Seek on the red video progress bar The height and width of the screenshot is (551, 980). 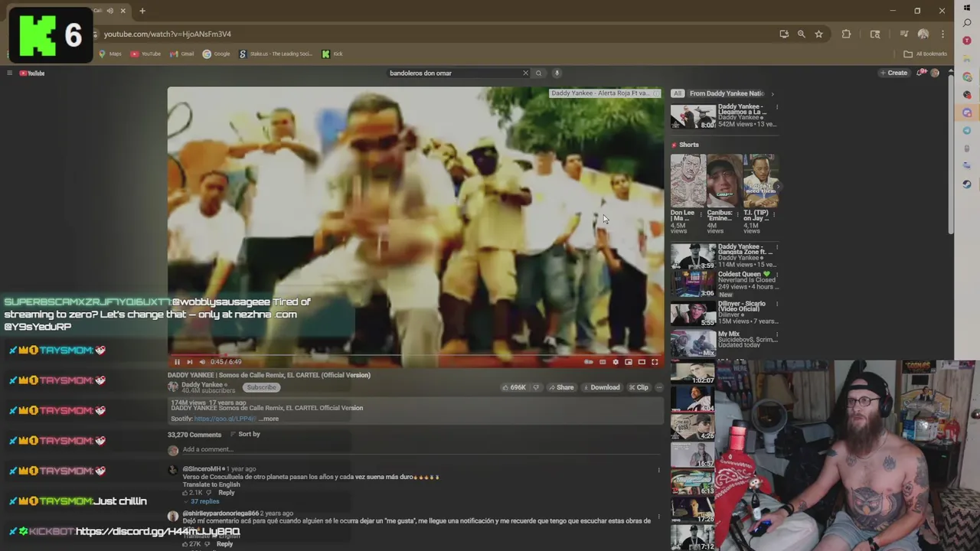coord(416,354)
